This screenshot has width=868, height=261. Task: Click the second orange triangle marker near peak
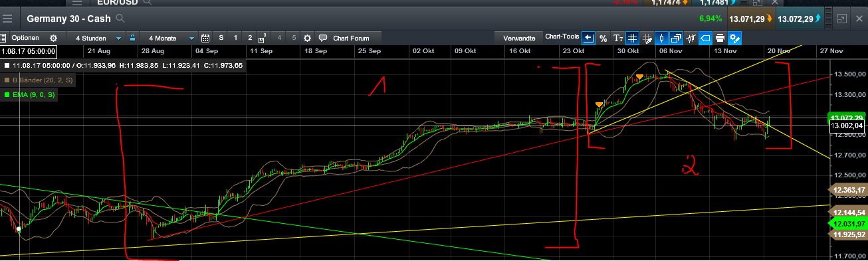tap(639, 77)
